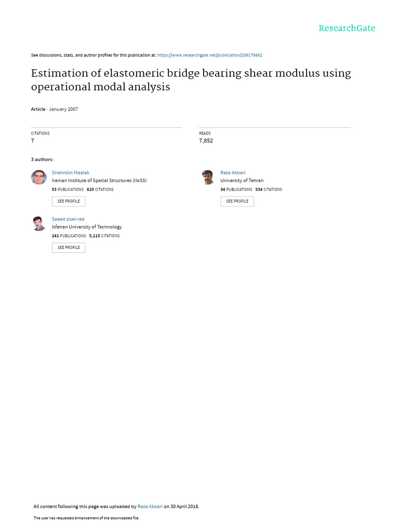The width and height of the screenshot is (399, 532).
Task: Click Iranian Institute of Spatial Structures affiliation
Action: click(99, 181)
